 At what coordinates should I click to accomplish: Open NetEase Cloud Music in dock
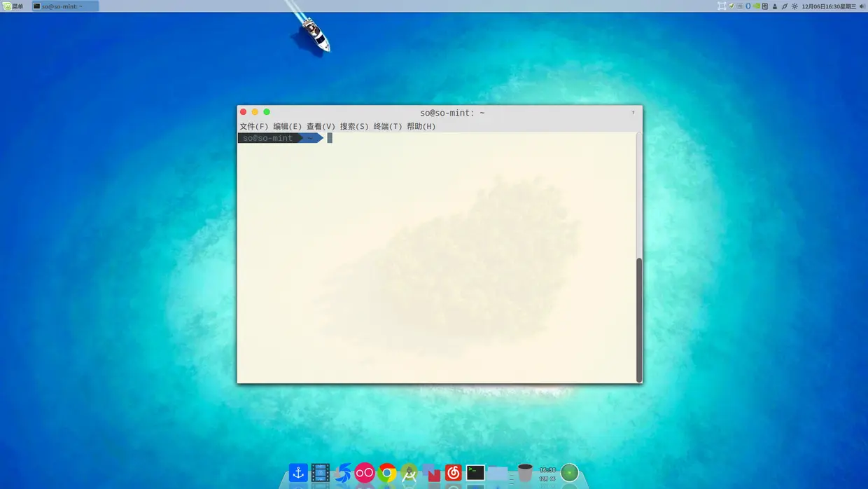[x=454, y=473]
